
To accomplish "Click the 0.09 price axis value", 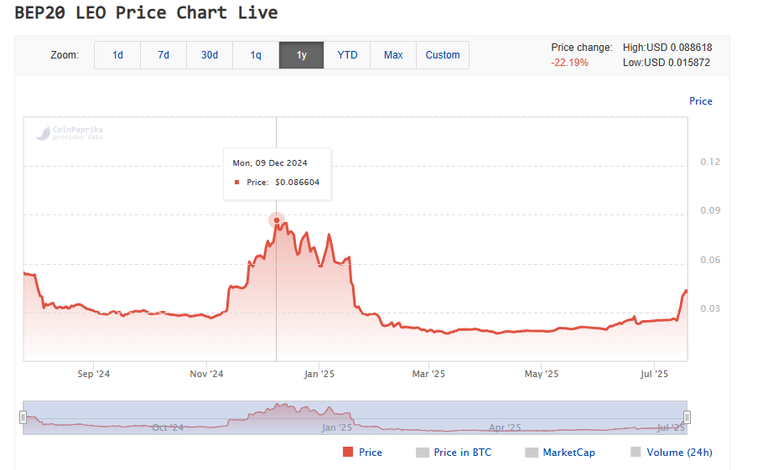I will (710, 211).
